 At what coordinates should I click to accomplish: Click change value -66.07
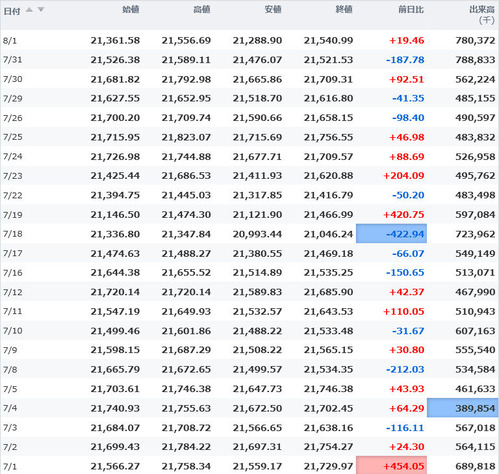click(408, 254)
